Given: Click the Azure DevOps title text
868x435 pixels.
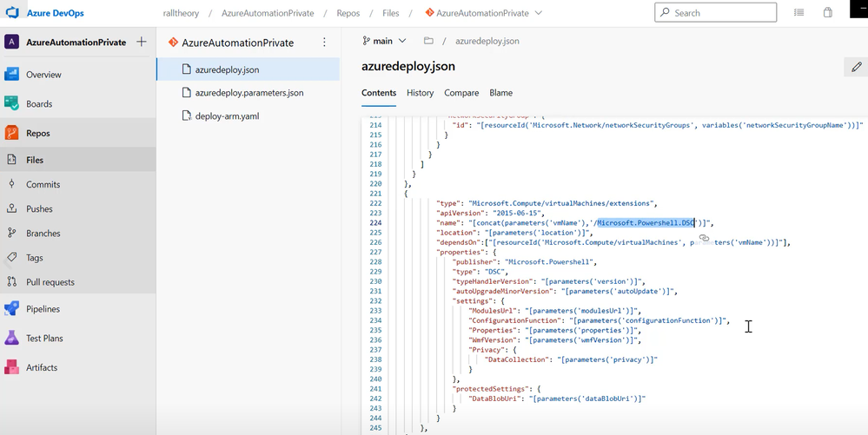Looking at the screenshot, I should click(x=56, y=13).
